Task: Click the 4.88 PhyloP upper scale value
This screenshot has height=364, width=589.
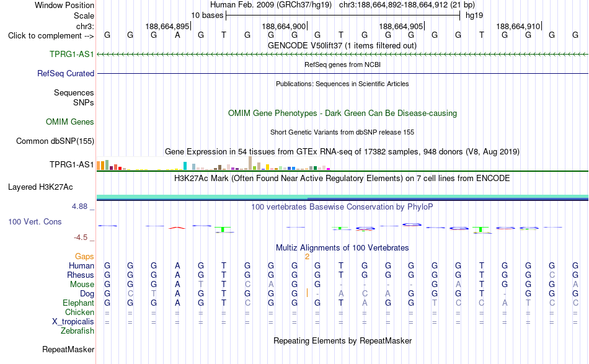Action: [79, 206]
